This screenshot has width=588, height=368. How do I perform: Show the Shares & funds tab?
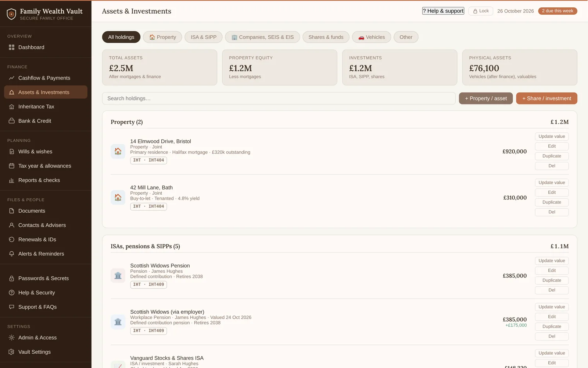pos(326,37)
